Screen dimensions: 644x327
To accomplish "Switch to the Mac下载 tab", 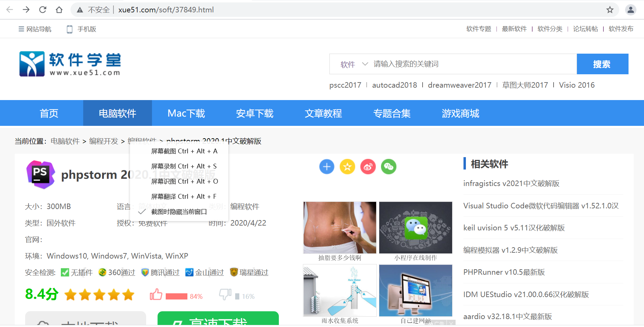I will [186, 113].
